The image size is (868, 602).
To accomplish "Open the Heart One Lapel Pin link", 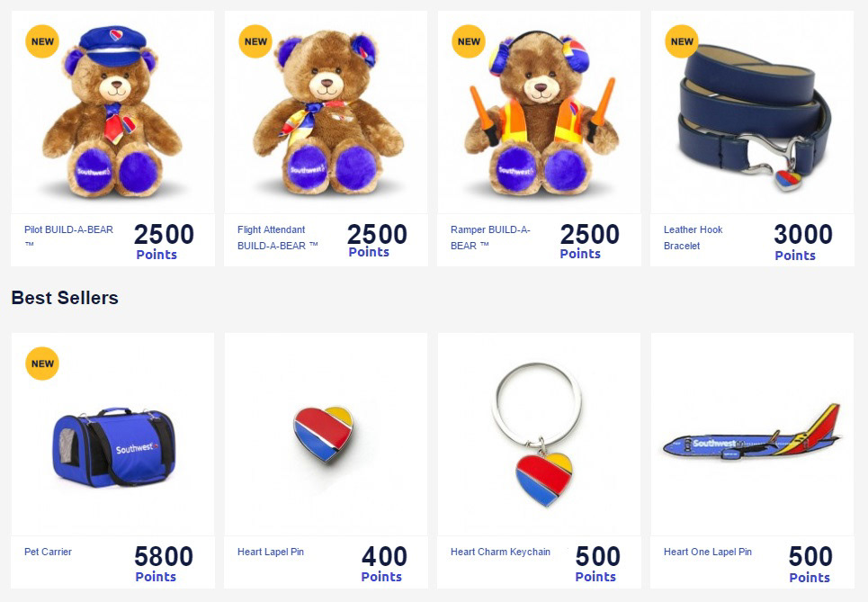I will tap(708, 552).
